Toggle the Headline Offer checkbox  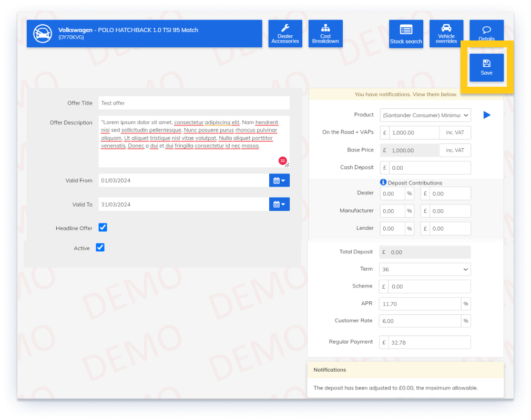pos(103,228)
